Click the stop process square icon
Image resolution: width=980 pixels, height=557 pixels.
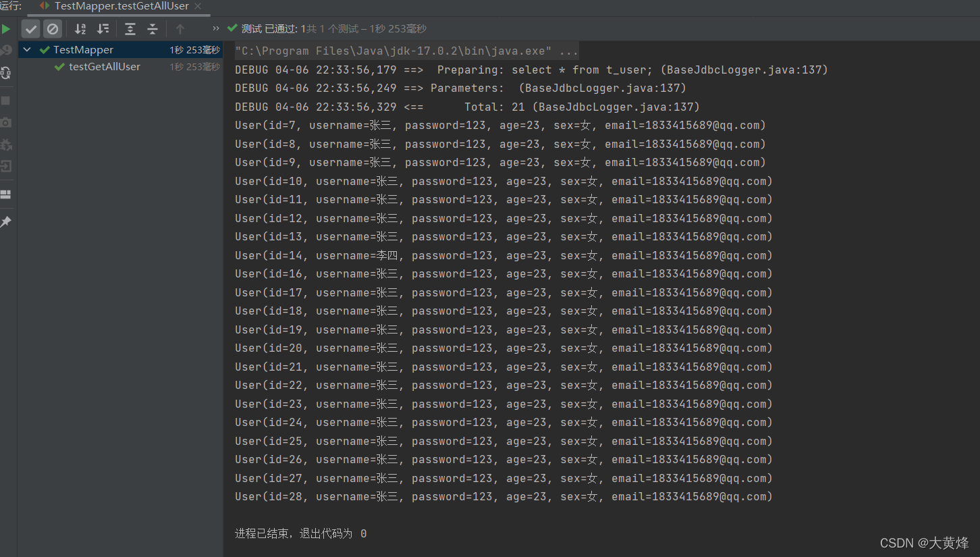6,101
